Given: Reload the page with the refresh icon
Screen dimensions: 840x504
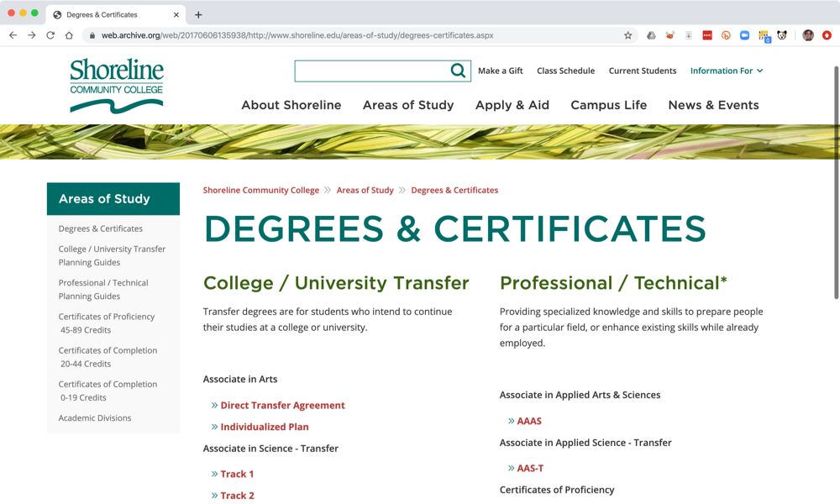Looking at the screenshot, I should coord(50,35).
